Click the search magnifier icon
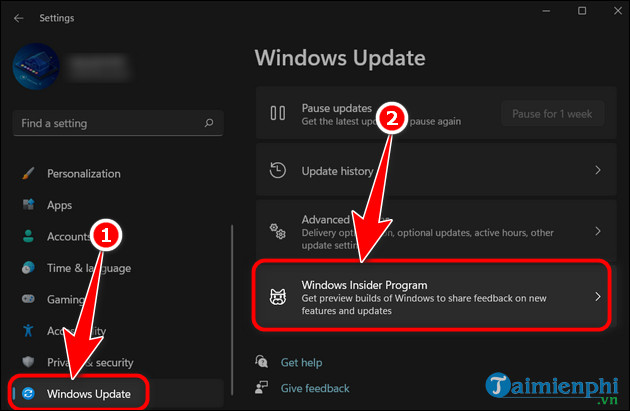The image size is (630, 411). [209, 123]
